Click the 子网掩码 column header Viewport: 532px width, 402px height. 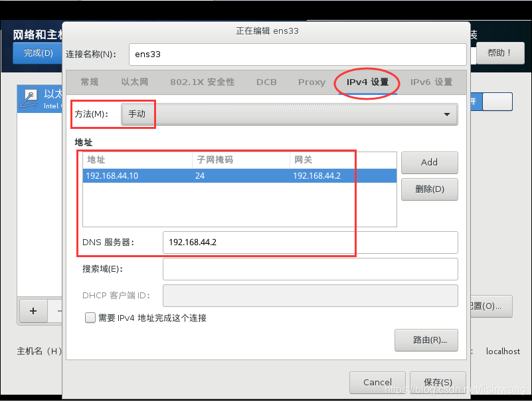pyautogui.click(x=241, y=160)
